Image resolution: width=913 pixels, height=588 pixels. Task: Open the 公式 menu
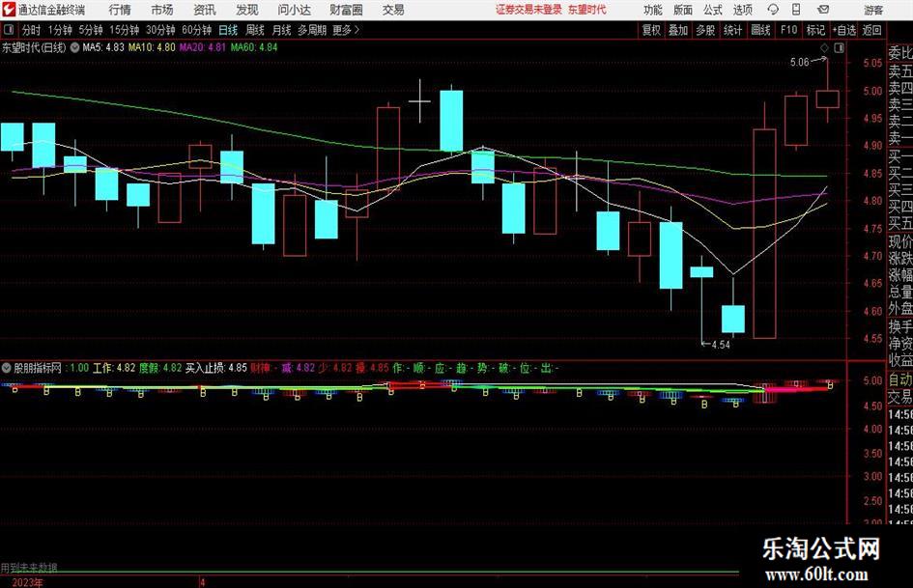click(712, 10)
